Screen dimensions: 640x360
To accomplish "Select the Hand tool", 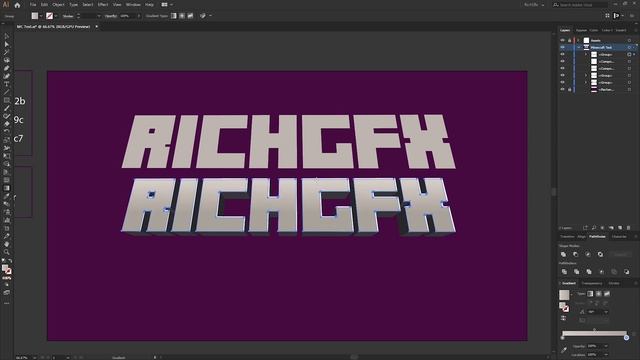I will [7, 244].
